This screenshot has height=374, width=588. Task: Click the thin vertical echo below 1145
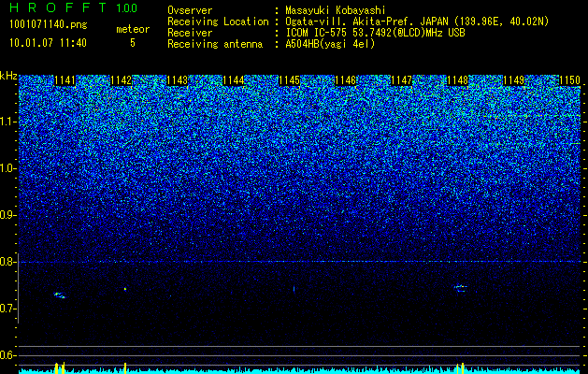pos(294,289)
